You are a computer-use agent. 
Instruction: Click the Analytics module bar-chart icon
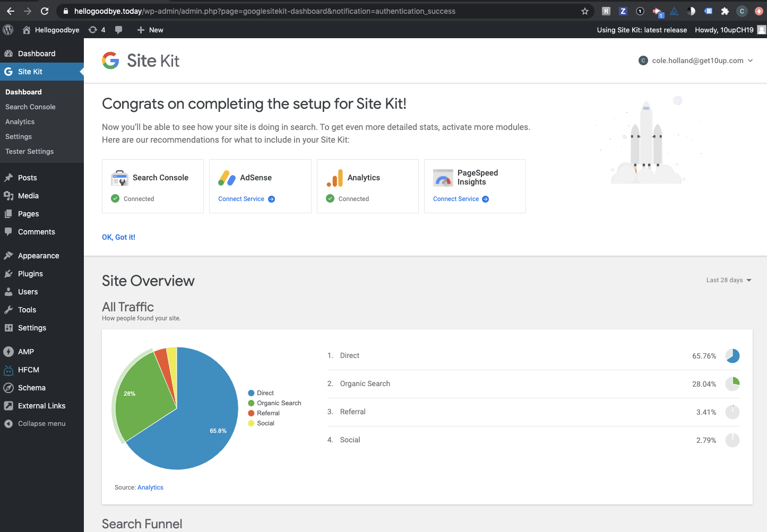[x=334, y=178]
